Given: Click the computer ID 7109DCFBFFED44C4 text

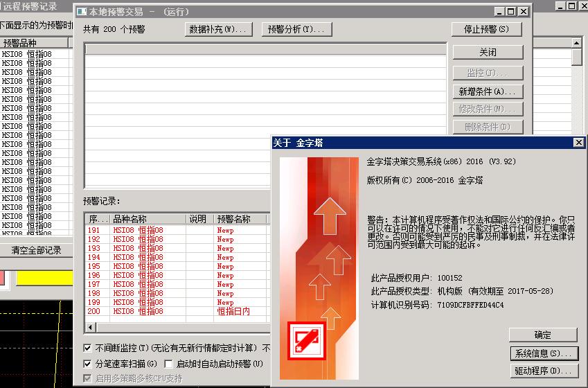Looking at the screenshot, I should [470, 305].
